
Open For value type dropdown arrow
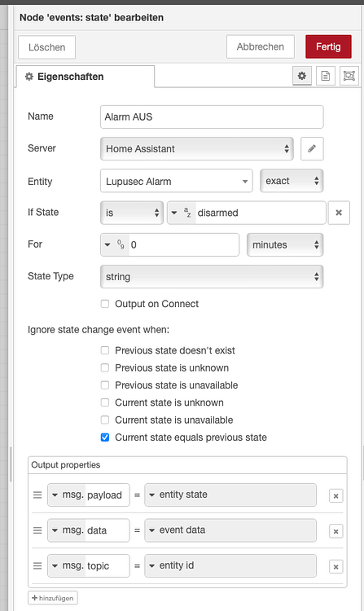tap(107, 244)
